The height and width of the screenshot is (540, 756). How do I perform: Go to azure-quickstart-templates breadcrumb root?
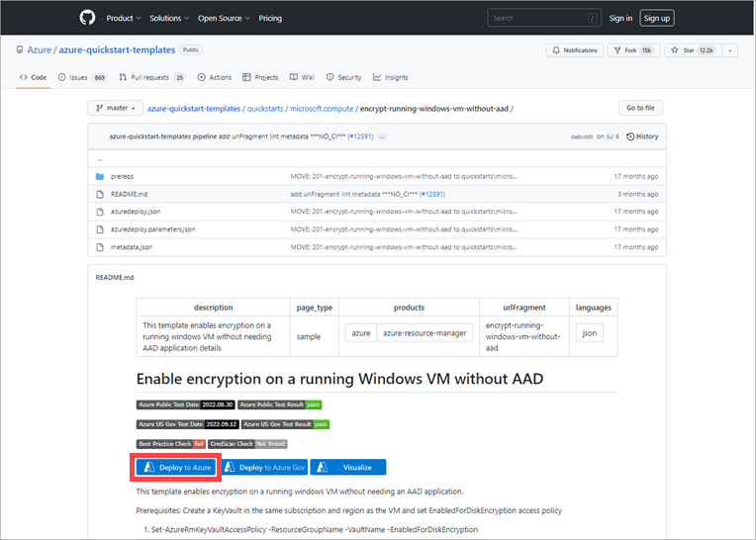point(193,109)
